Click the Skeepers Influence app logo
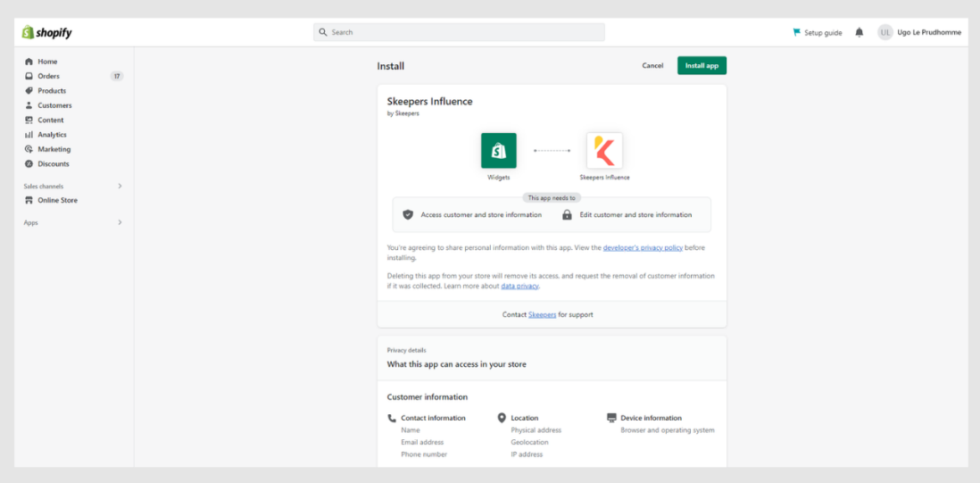This screenshot has width=980, height=483. 604,151
